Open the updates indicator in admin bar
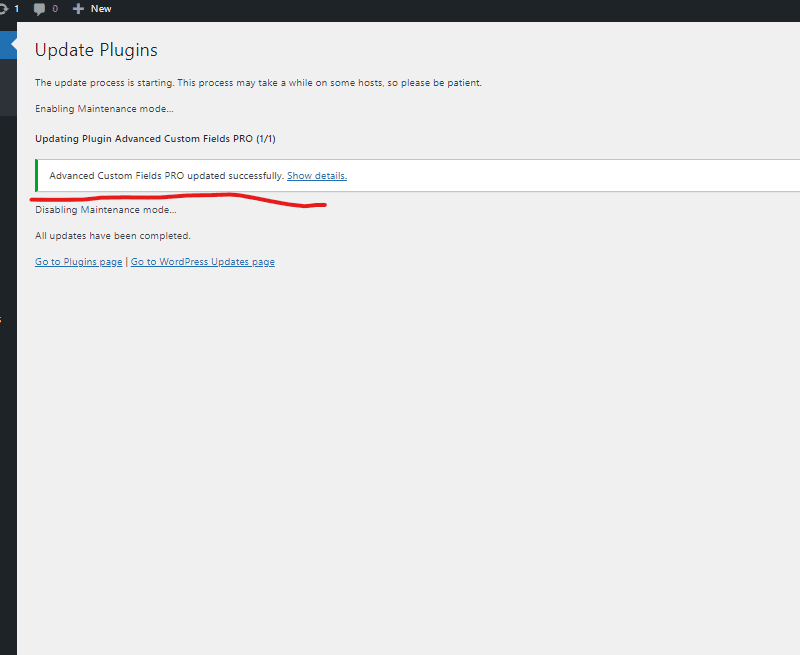This screenshot has height=655, width=800. [x=9, y=9]
